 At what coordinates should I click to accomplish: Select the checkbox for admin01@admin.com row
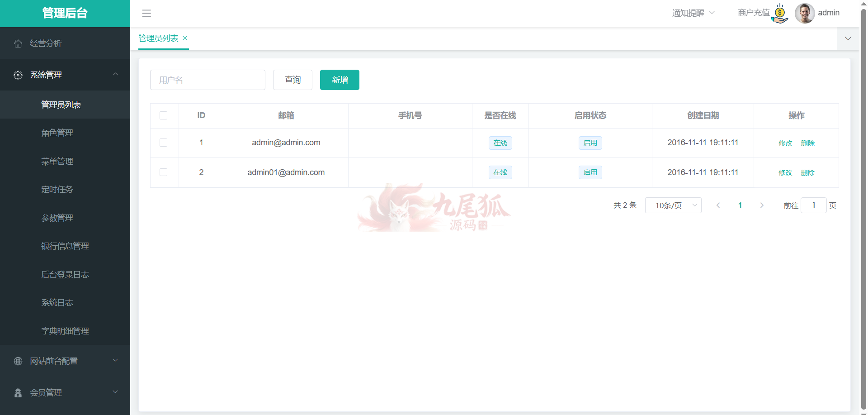(164, 172)
